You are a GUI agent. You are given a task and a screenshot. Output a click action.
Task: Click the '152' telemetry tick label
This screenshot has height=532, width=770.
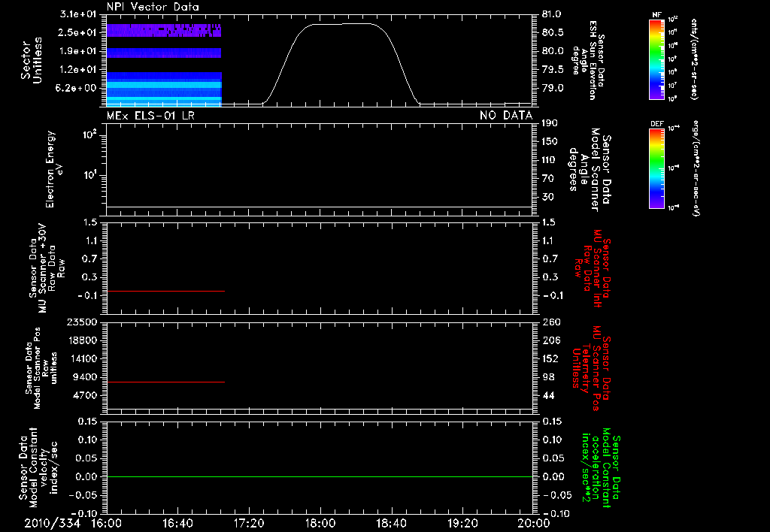point(551,358)
